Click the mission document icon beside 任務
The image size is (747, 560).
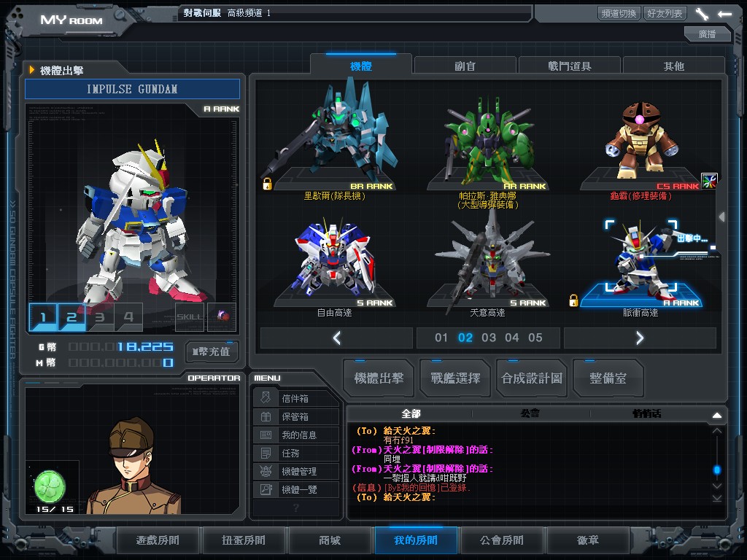click(266, 453)
